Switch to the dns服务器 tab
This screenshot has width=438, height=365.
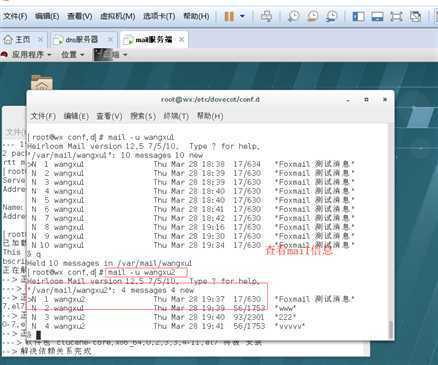(82, 39)
